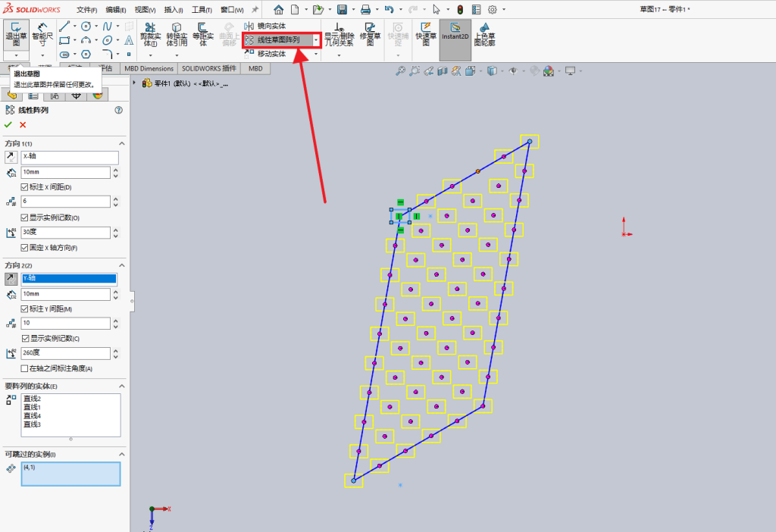
Task: Uncheck 标注 X 间距 checkbox
Action: 24,187
